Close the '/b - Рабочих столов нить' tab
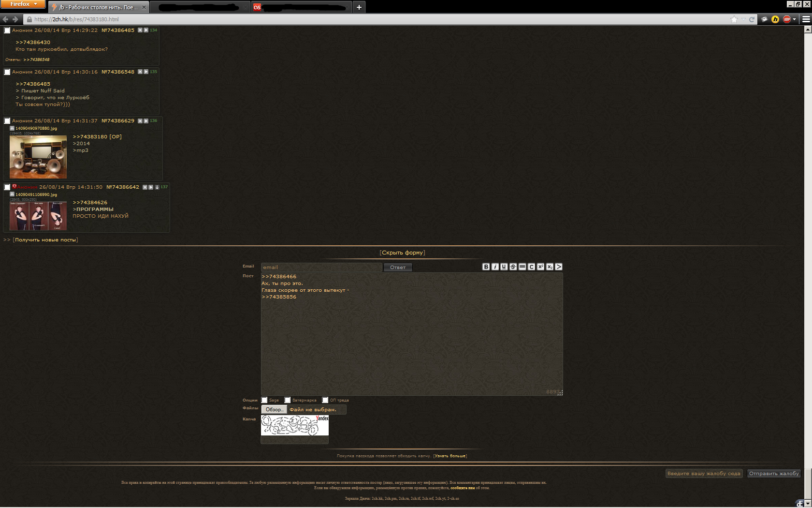The image size is (812, 508). click(x=144, y=7)
